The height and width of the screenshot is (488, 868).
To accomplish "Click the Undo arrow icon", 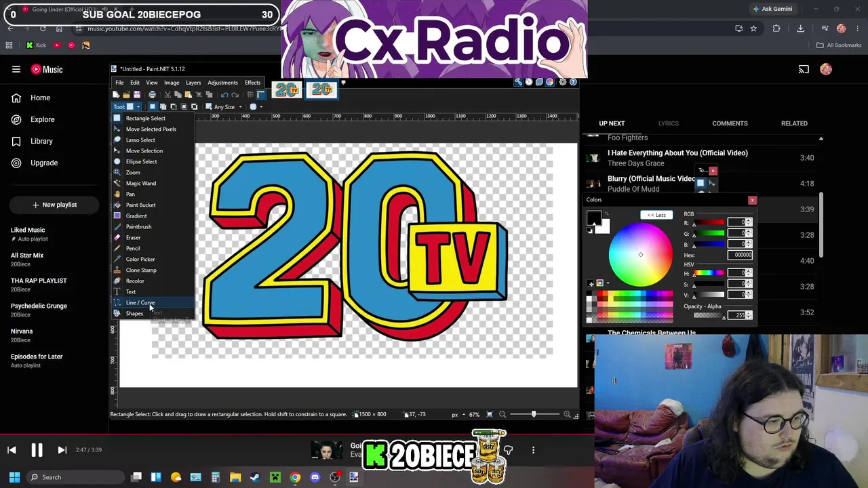I will pos(224,95).
